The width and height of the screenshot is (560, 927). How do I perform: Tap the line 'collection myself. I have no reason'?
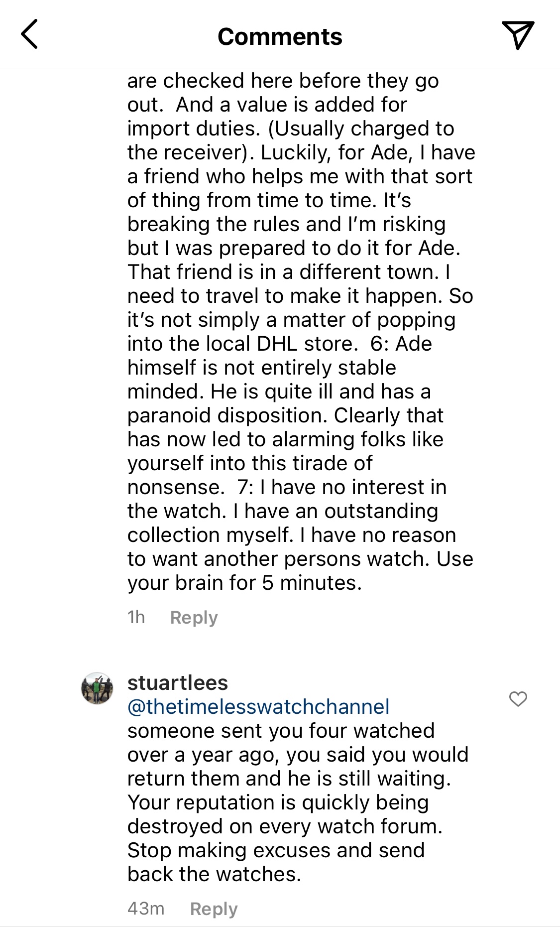[x=292, y=535]
